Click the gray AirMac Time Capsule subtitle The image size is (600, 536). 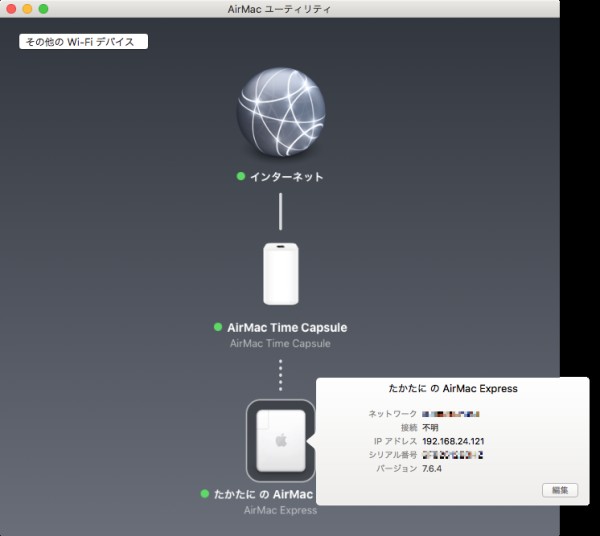(x=280, y=343)
